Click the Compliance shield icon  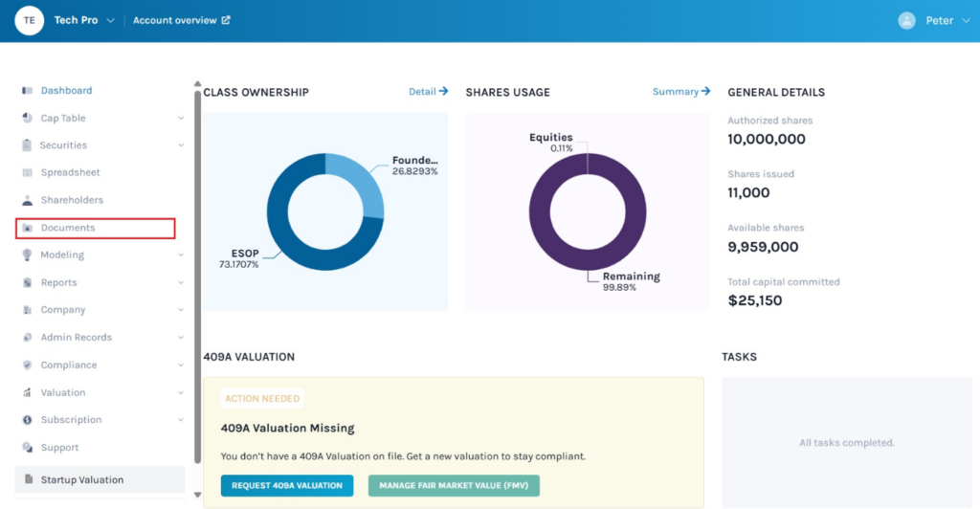click(x=27, y=365)
